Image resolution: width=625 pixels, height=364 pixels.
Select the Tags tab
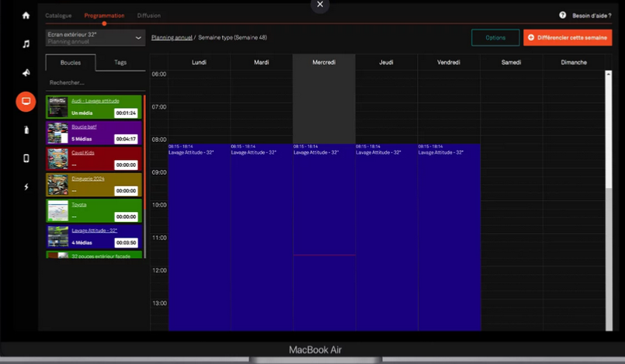pyautogui.click(x=120, y=62)
